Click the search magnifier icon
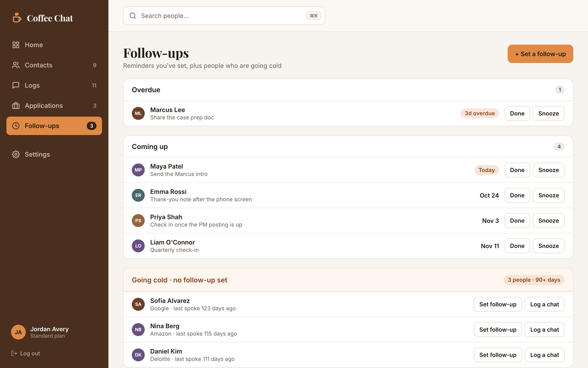Screen dimensions: 588x368 click(133, 16)
